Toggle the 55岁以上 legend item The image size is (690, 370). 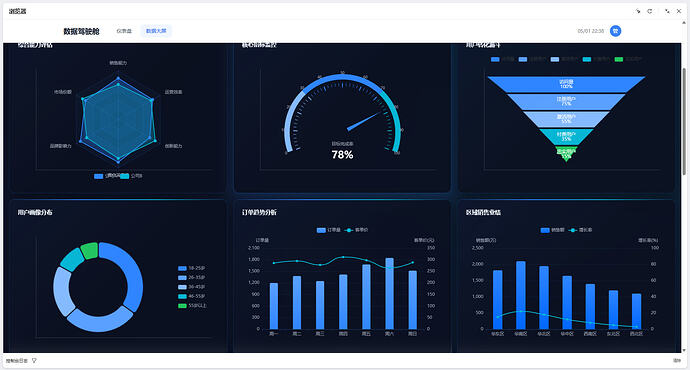point(192,305)
